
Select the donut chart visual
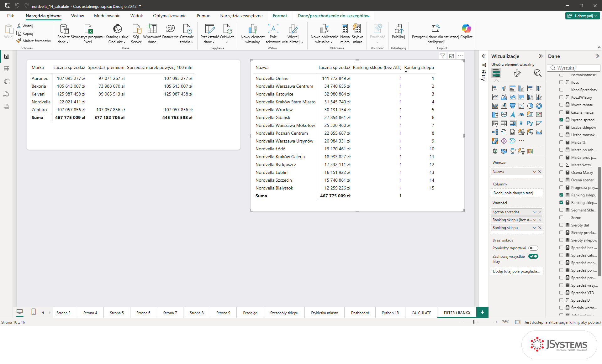[x=539, y=106]
